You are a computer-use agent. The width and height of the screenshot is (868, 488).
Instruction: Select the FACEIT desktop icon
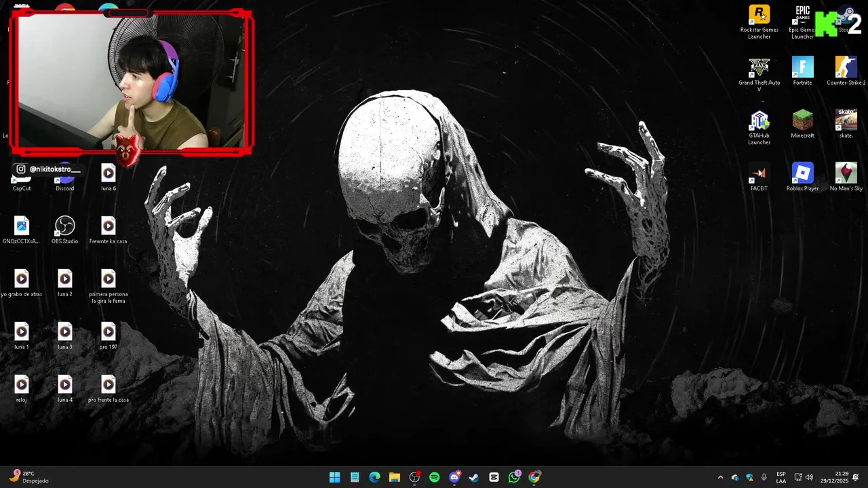pyautogui.click(x=759, y=177)
